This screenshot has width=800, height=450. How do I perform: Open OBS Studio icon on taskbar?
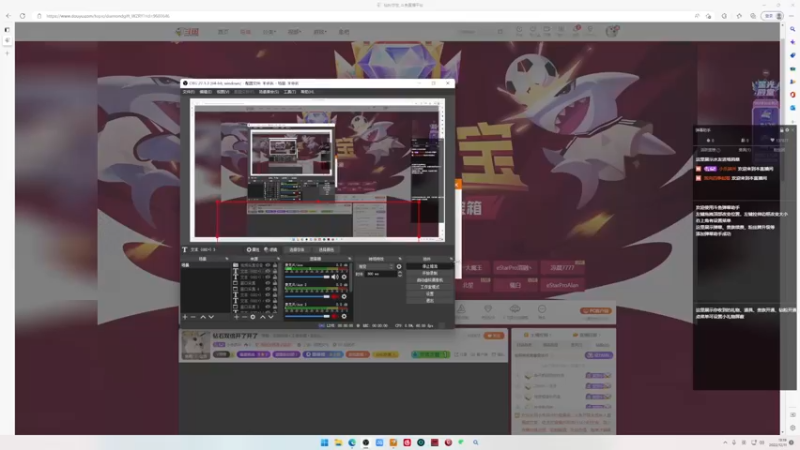(x=365, y=442)
